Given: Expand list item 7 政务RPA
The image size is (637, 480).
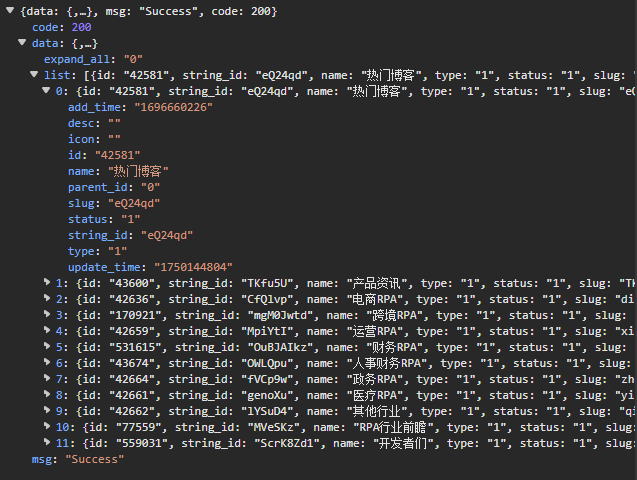Looking at the screenshot, I should tap(47, 378).
